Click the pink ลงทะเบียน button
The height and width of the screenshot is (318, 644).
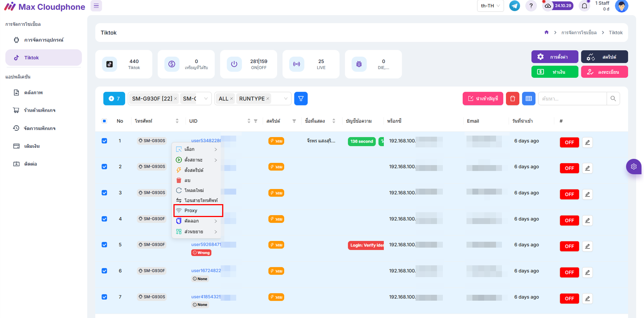point(604,72)
